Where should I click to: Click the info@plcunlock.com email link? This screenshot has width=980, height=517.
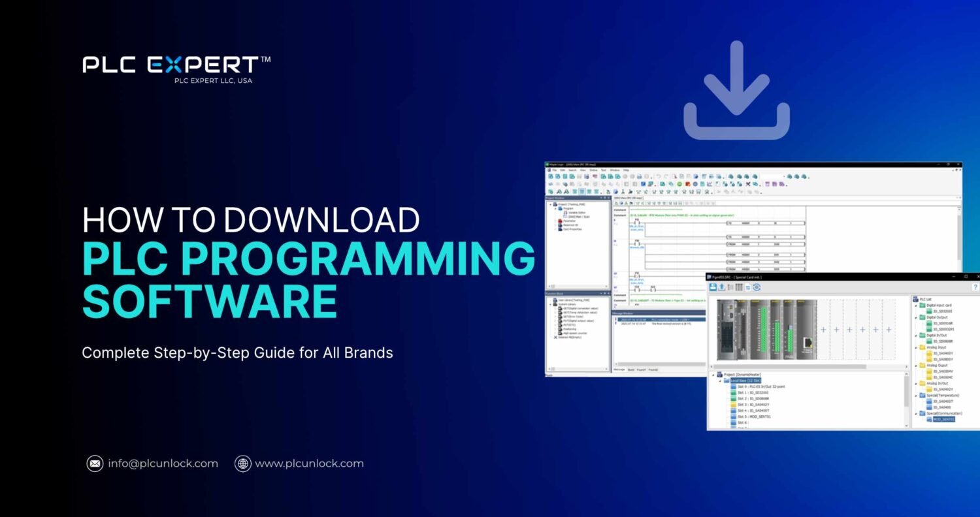163,463
